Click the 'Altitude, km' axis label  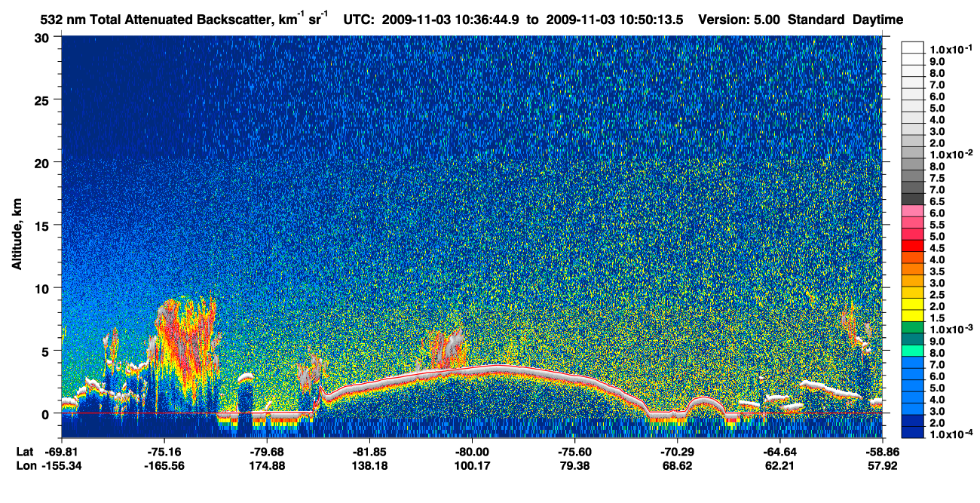click(x=15, y=235)
